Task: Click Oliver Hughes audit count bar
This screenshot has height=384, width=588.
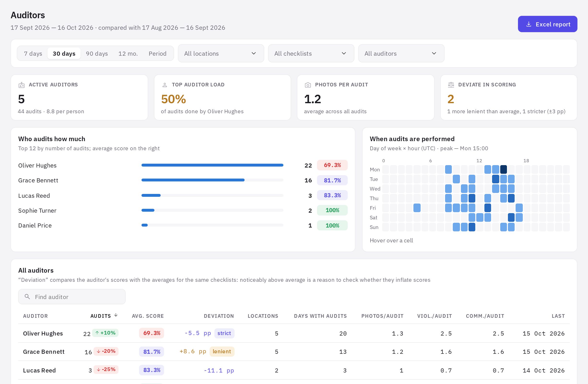Action: pos(212,165)
